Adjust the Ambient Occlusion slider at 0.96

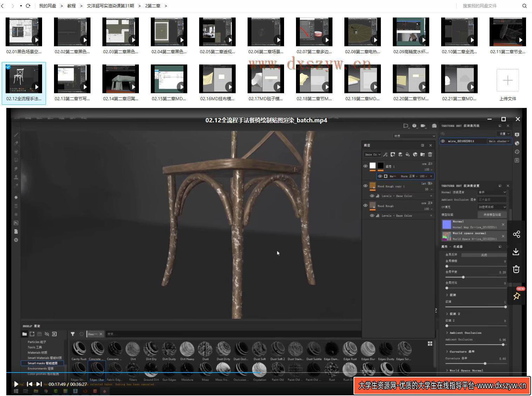503,344
